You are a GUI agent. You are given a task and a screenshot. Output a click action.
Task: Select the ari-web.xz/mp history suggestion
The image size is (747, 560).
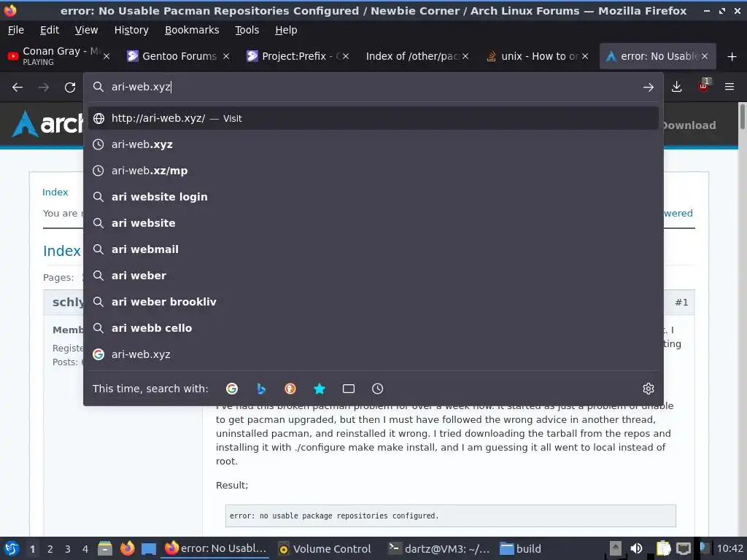tap(373, 171)
